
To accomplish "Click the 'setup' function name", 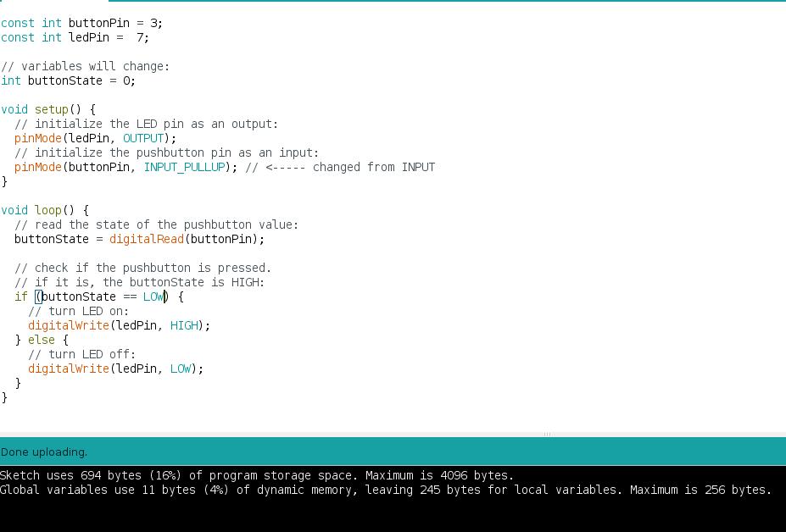I will coord(51,110).
